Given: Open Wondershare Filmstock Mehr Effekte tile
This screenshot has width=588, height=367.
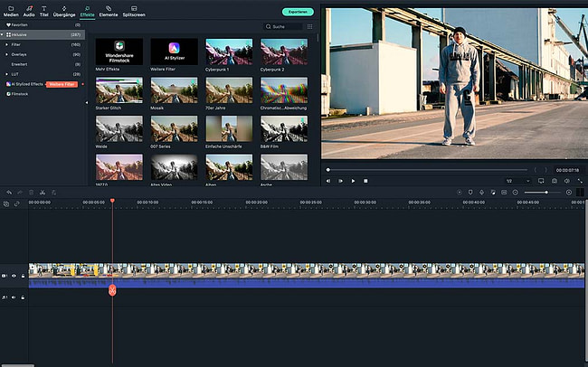Looking at the screenshot, I should (119, 52).
